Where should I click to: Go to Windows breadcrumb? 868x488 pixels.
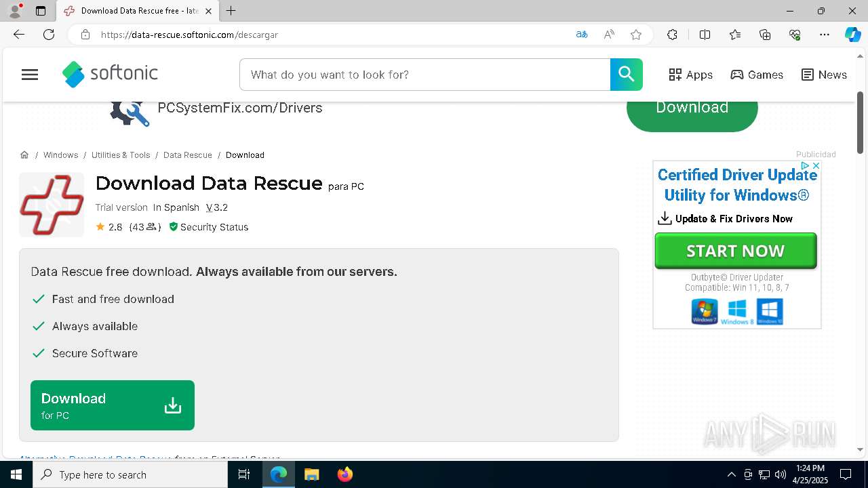(60, 155)
